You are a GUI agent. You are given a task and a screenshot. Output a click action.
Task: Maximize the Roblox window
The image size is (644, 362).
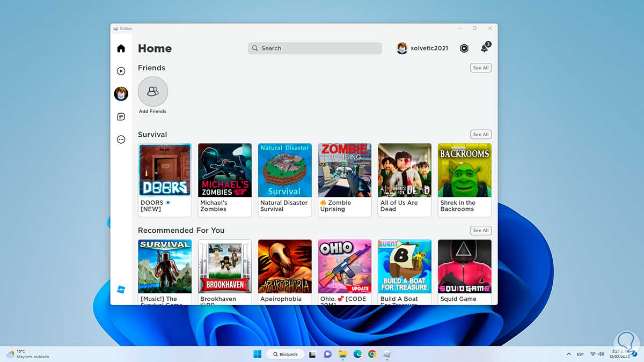pyautogui.click(x=474, y=28)
